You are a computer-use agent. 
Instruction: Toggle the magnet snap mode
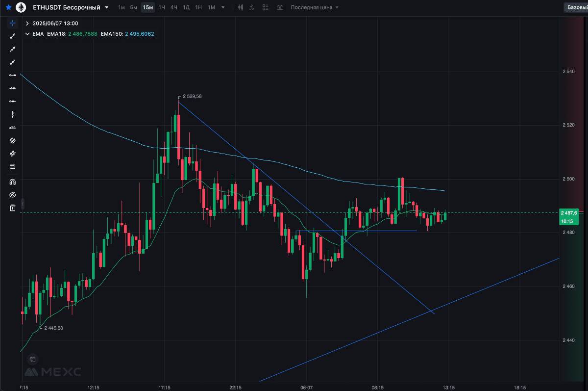13,182
